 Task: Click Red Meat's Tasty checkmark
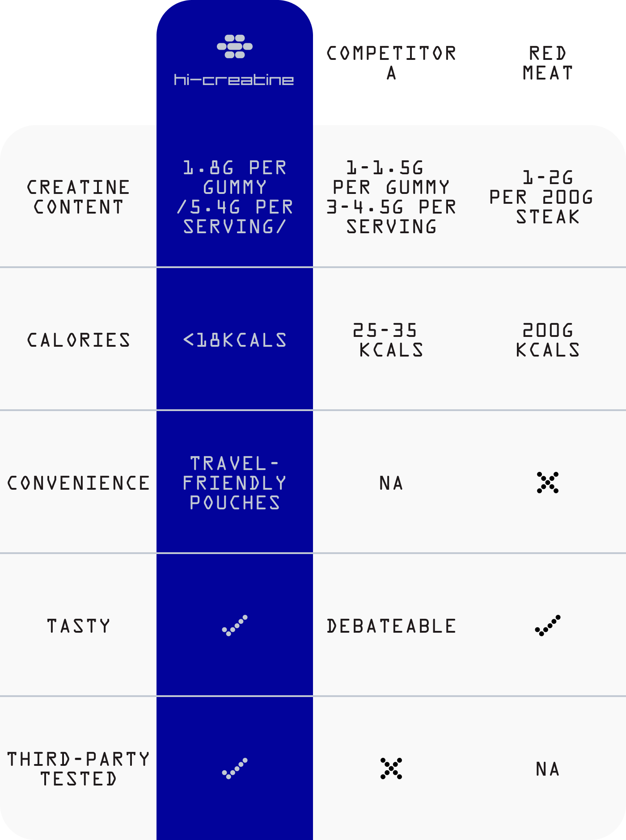(x=548, y=625)
